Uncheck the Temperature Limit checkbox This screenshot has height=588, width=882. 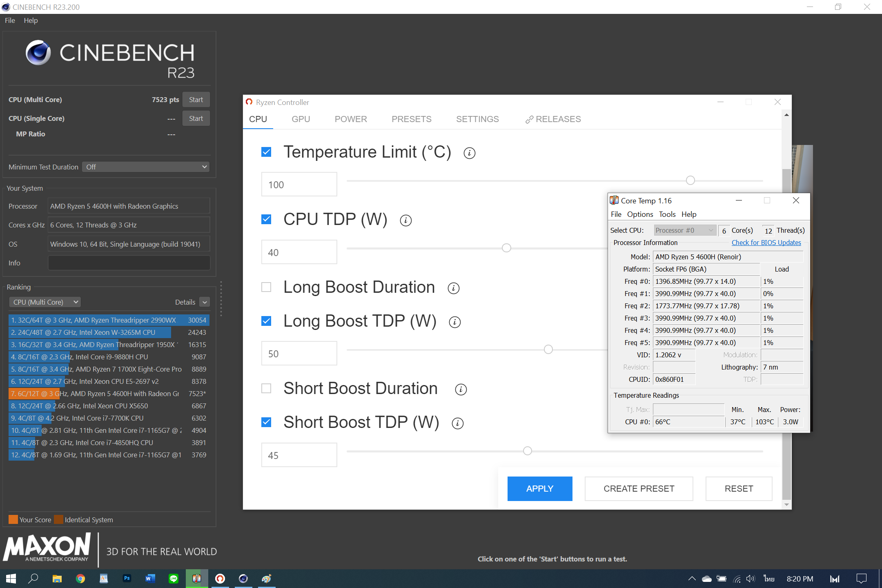(x=266, y=152)
